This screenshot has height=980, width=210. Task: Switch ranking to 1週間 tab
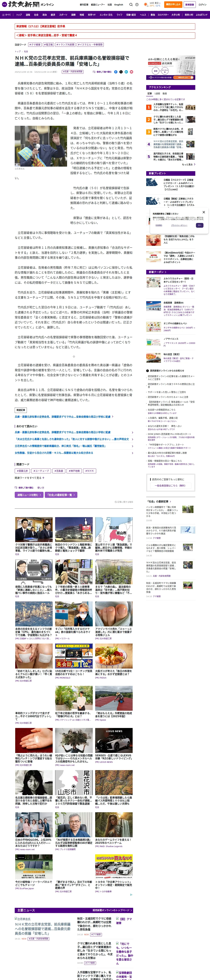157,93
